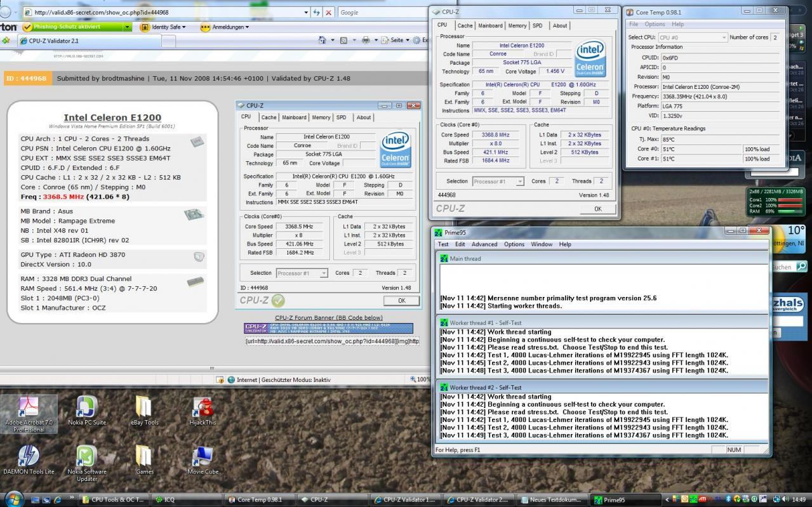Switch to Memory tab in CPU-Z window
Viewport: 812px width, 507px height.
[517, 26]
